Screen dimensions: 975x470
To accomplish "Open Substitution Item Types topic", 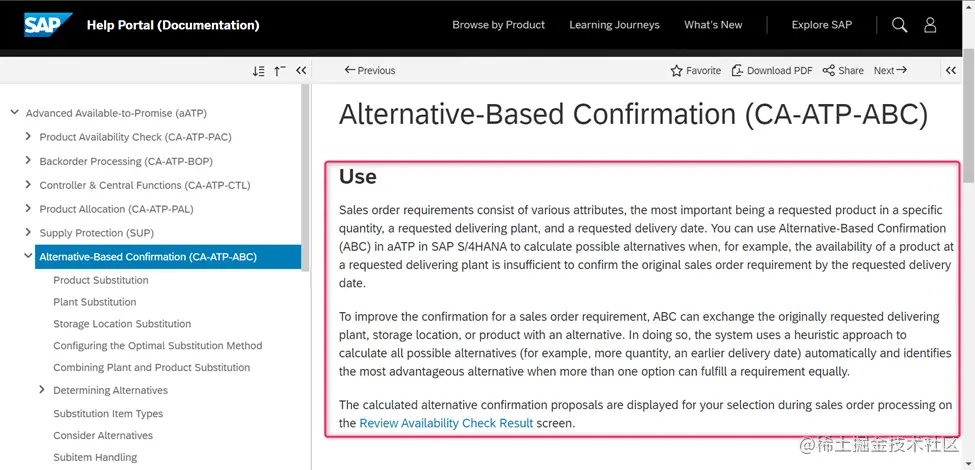I will [x=108, y=413].
